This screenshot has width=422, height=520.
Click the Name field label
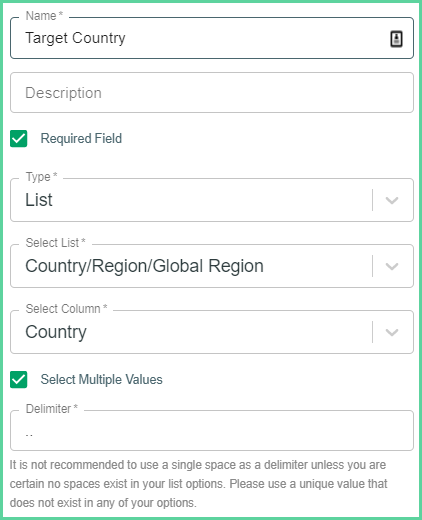[44, 16]
